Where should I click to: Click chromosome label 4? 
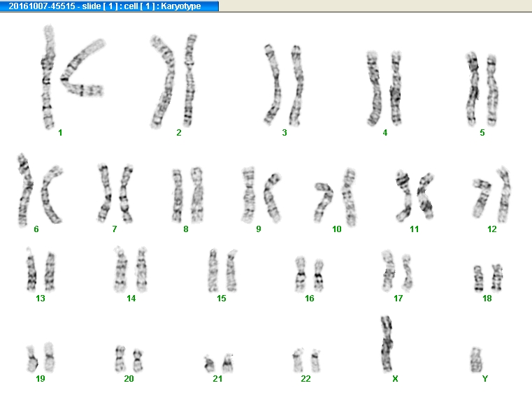(x=385, y=133)
